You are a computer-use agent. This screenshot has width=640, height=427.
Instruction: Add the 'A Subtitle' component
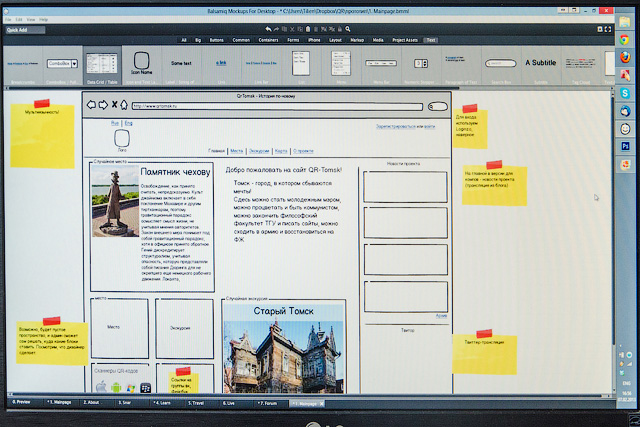click(541, 65)
